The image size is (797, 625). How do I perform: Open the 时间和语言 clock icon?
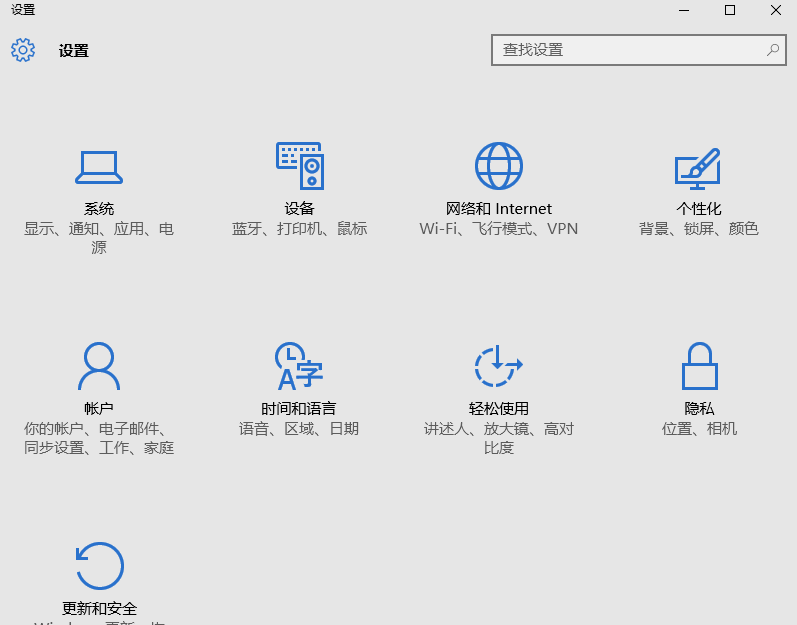pyautogui.click(x=299, y=366)
